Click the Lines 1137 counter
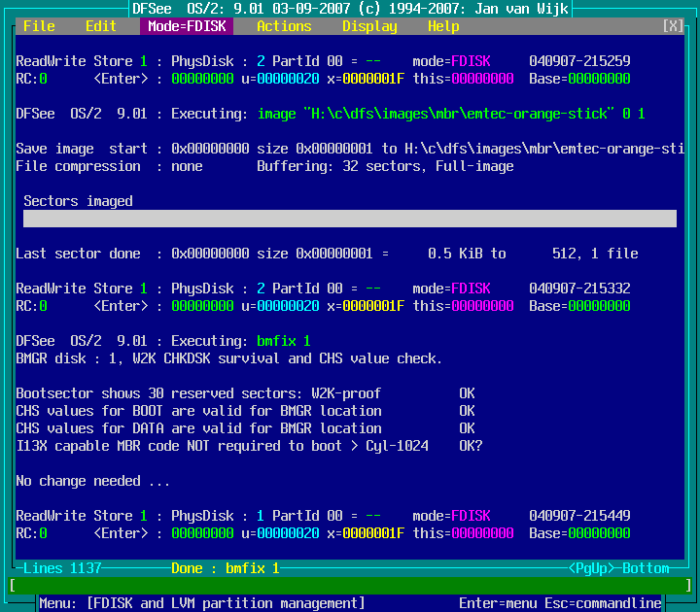 point(62,568)
